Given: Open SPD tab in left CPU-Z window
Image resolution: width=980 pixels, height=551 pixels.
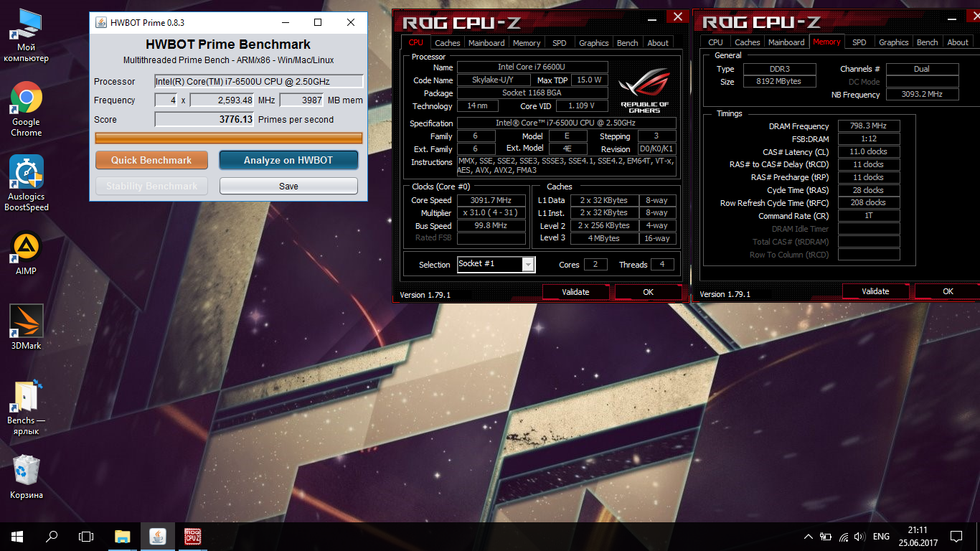Looking at the screenshot, I should tap(560, 43).
